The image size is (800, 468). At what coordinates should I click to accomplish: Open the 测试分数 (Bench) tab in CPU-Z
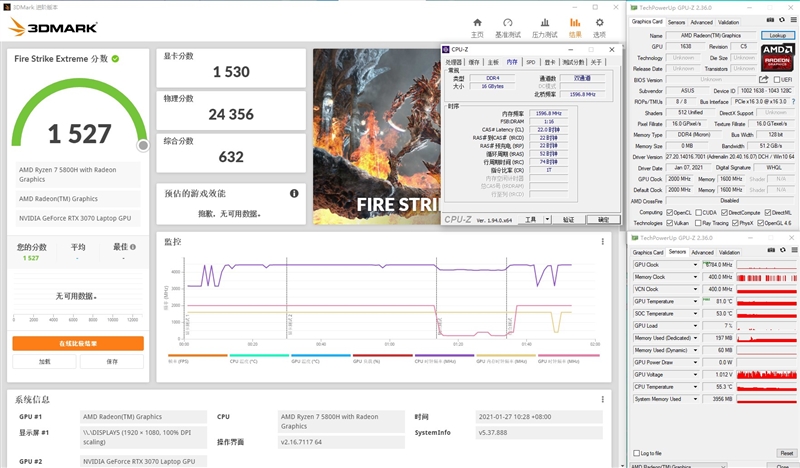pyautogui.click(x=573, y=62)
